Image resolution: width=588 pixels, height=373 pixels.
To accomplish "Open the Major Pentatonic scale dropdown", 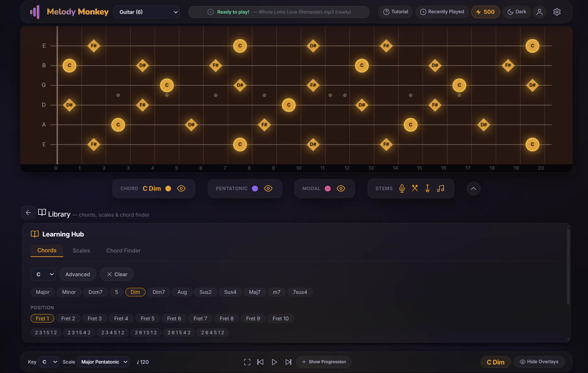I will pos(103,362).
